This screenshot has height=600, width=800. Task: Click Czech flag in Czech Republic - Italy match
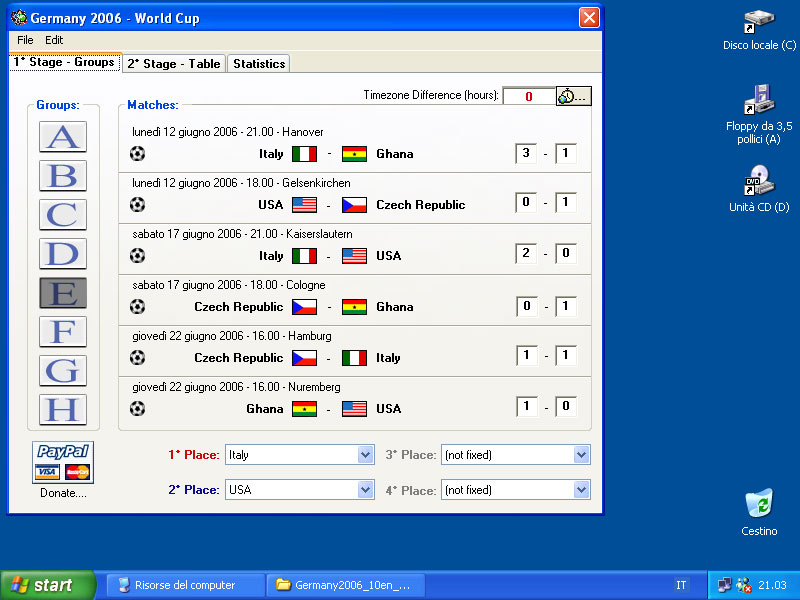click(305, 358)
